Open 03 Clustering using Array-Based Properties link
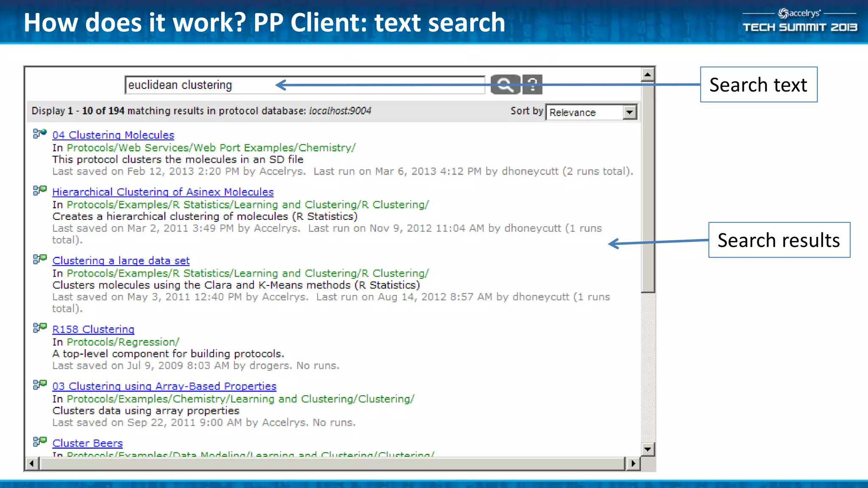This screenshot has height=488, width=868. point(164,386)
